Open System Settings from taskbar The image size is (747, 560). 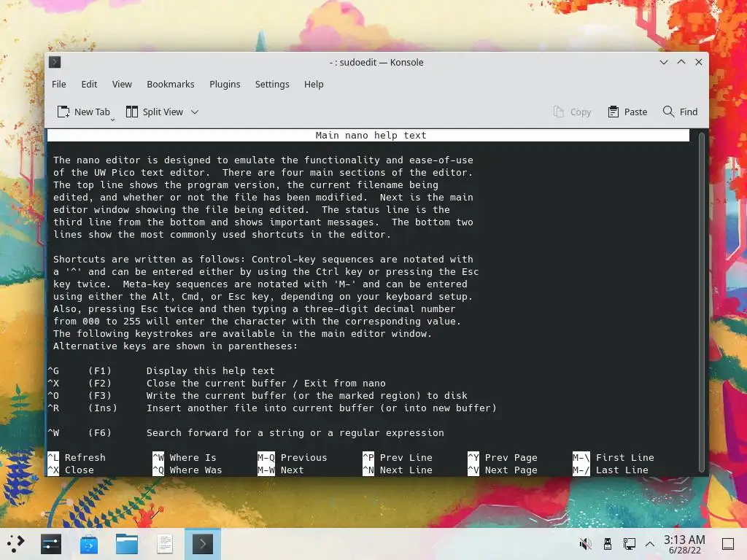pyautogui.click(x=51, y=544)
